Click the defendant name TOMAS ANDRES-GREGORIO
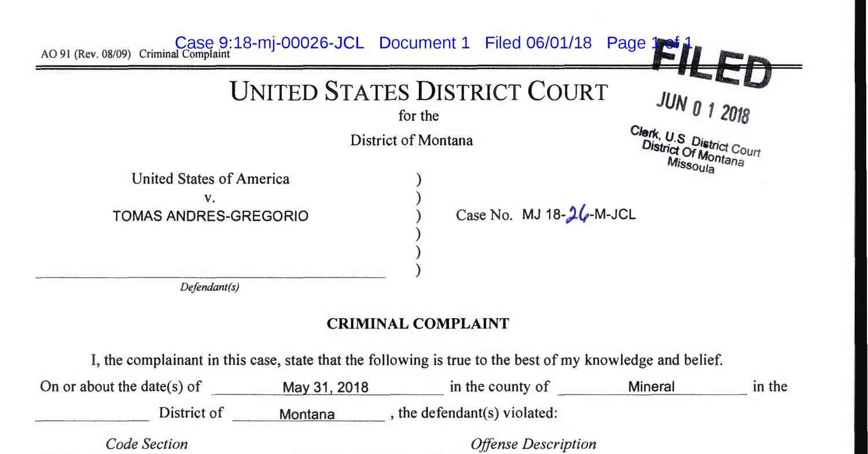The image size is (868, 454). (211, 216)
